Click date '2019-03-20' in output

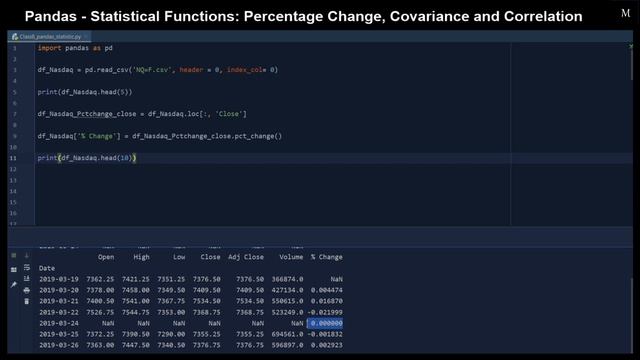pos(59,290)
